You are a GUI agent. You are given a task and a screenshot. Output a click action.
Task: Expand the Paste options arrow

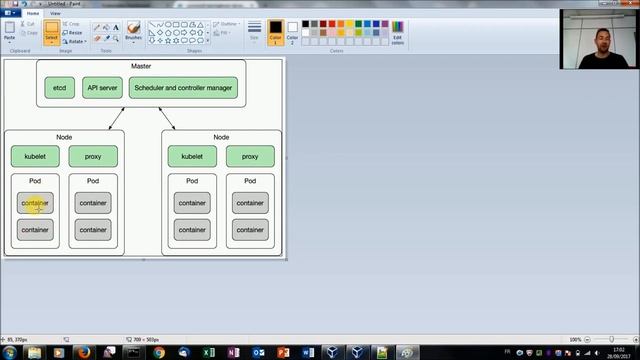(9, 42)
